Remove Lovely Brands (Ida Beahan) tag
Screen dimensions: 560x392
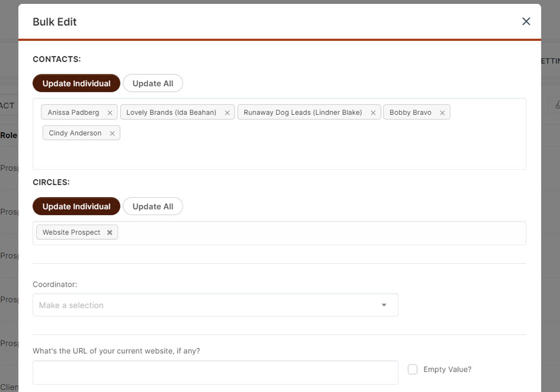click(x=227, y=113)
